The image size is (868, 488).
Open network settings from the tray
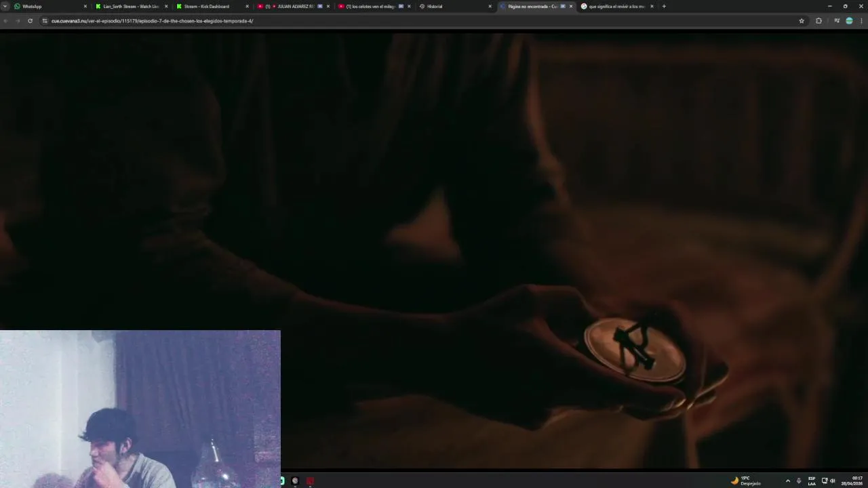tap(825, 481)
